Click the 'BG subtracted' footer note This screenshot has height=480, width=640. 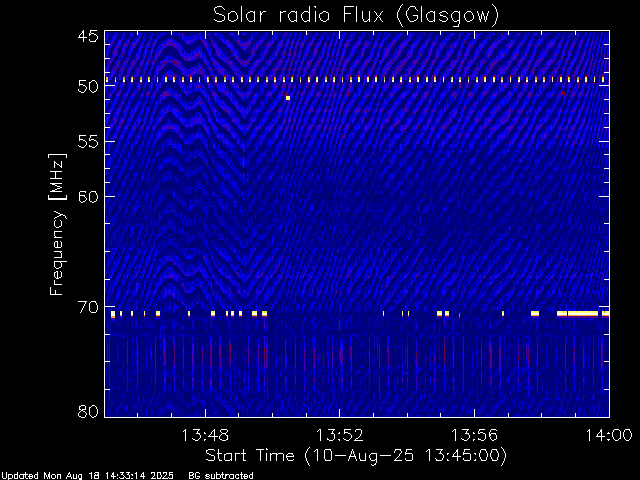pyautogui.click(x=221, y=476)
